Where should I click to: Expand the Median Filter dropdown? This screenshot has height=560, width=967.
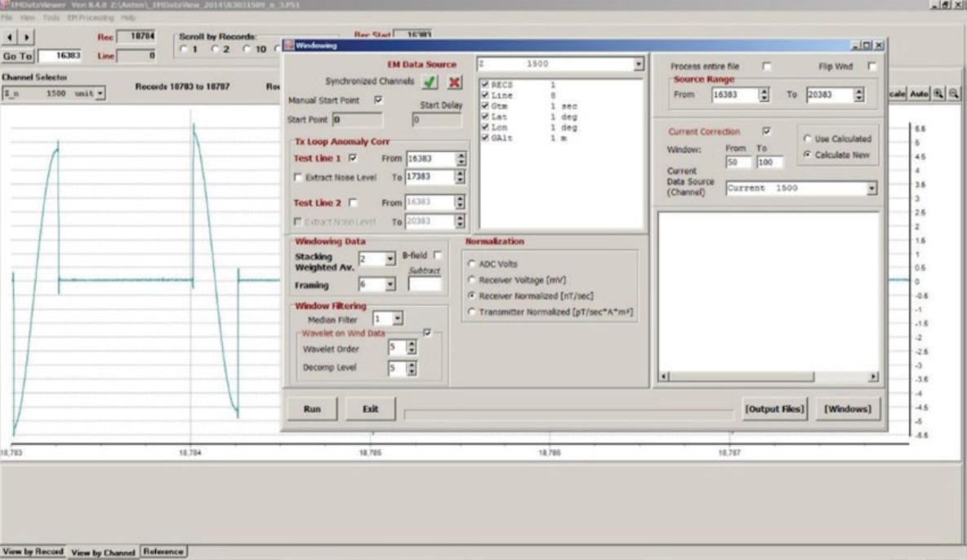[x=397, y=318]
